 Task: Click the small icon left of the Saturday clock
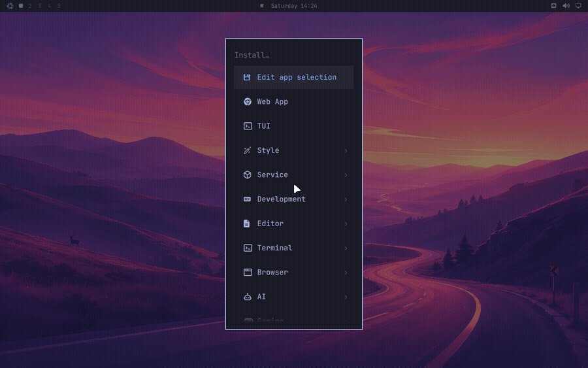point(262,6)
